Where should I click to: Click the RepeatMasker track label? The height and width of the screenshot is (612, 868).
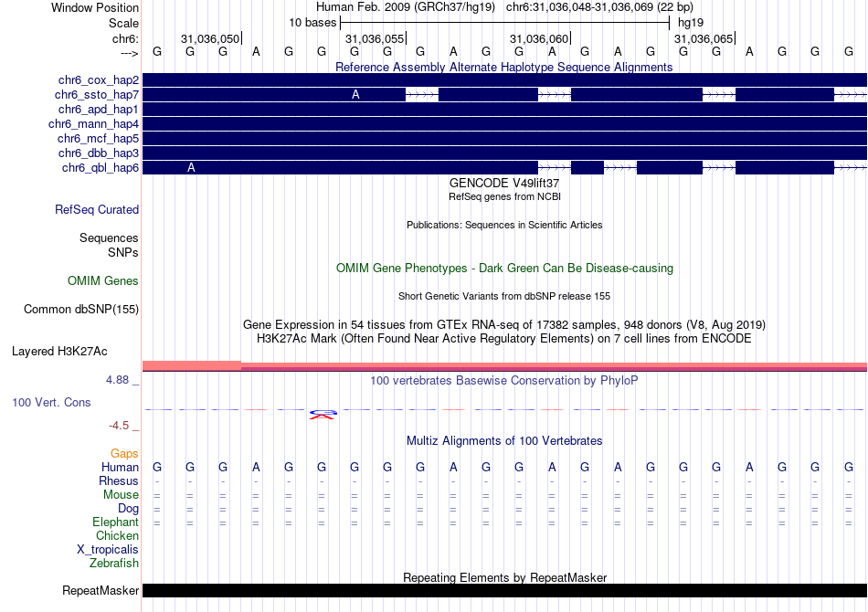coord(101,591)
